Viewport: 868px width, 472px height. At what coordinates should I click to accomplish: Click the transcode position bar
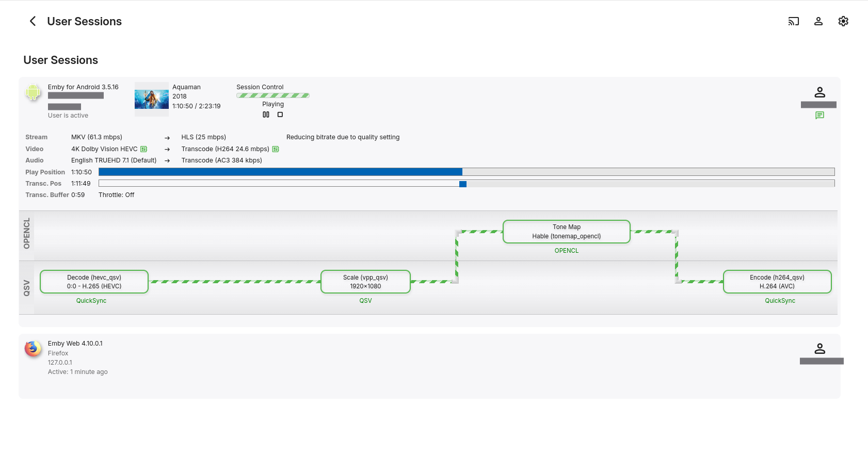(x=467, y=183)
